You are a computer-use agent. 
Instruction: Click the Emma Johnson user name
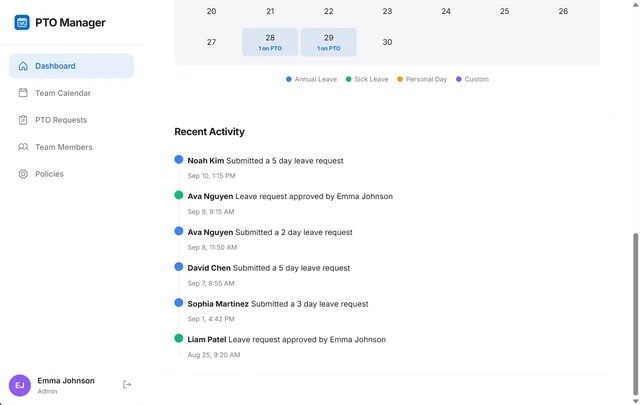tap(66, 381)
